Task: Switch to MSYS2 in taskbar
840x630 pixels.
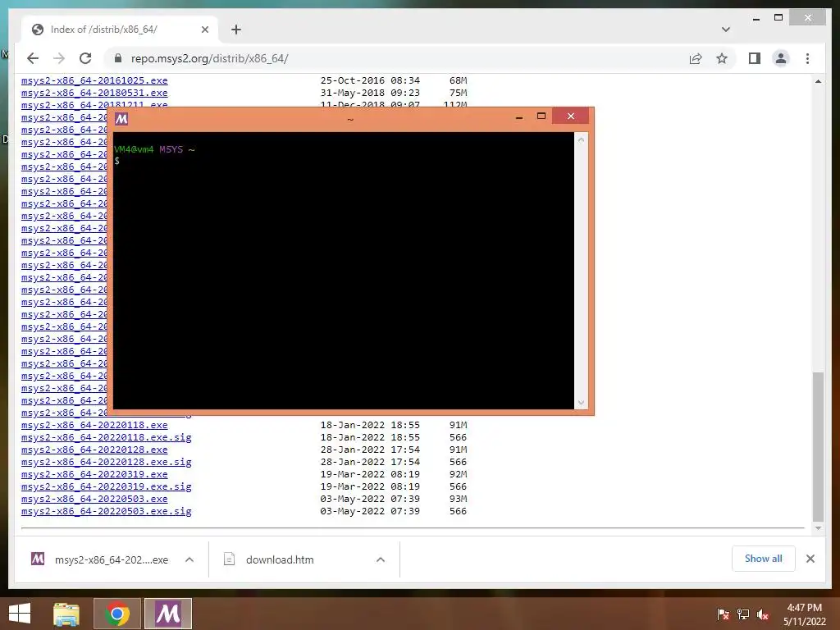Action: click(167, 614)
